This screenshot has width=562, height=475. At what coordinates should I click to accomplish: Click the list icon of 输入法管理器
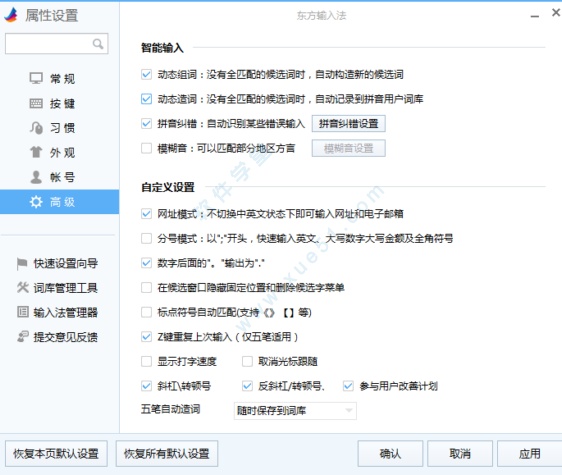pos(23,312)
